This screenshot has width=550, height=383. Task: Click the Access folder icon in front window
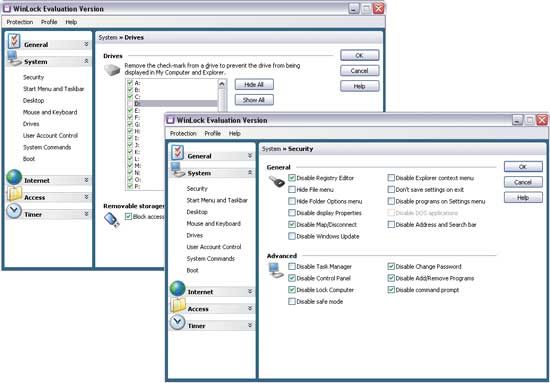click(178, 305)
